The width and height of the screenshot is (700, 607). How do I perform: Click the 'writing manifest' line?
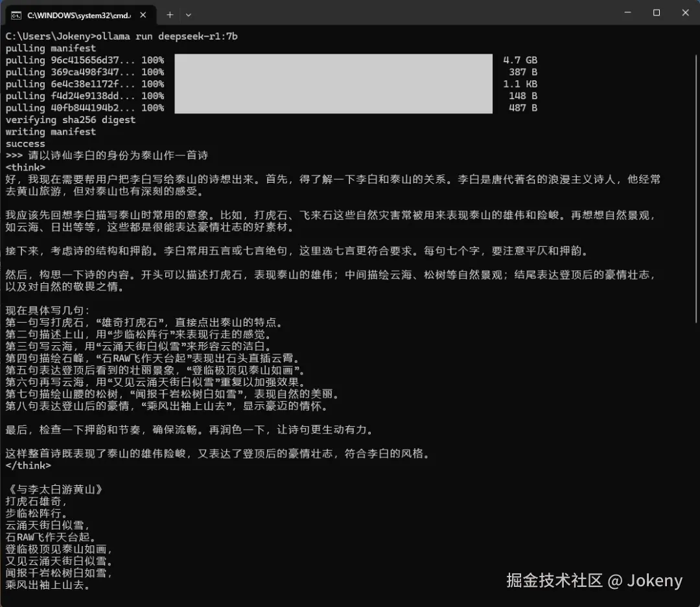51,132
